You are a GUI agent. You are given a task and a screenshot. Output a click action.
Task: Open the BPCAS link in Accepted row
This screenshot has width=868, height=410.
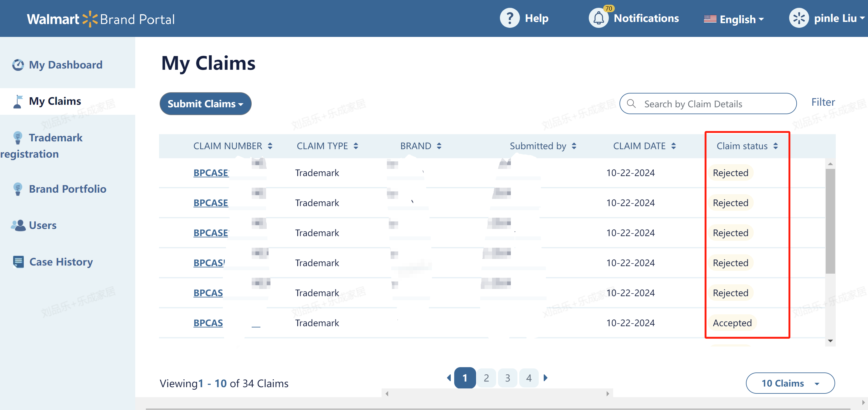tap(208, 323)
